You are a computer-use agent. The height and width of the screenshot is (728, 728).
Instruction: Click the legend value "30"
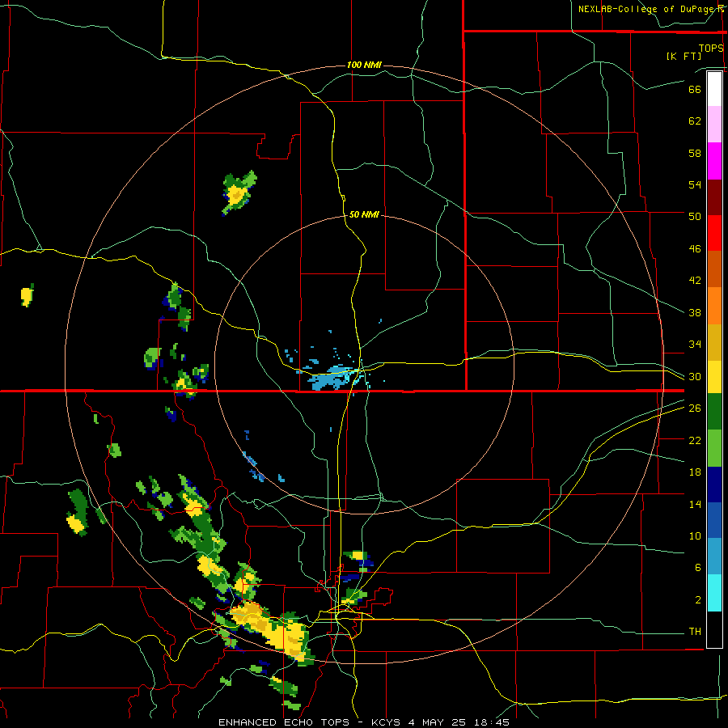click(695, 376)
